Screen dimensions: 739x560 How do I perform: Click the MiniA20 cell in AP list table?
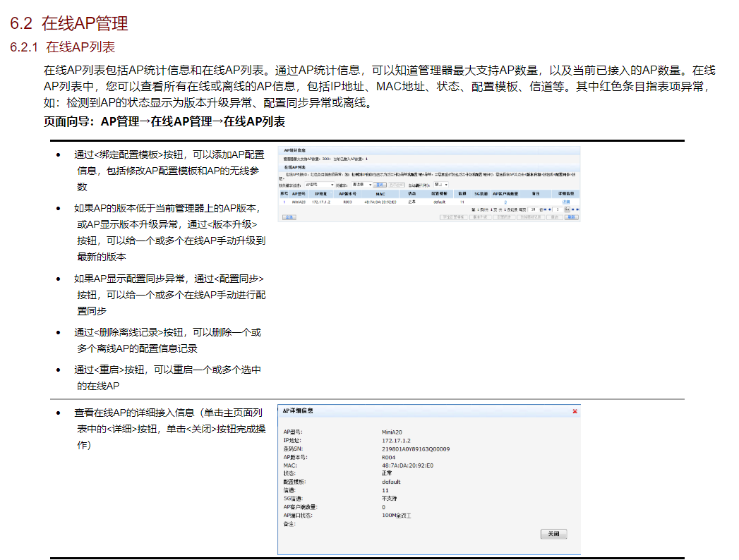coord(299,202)
